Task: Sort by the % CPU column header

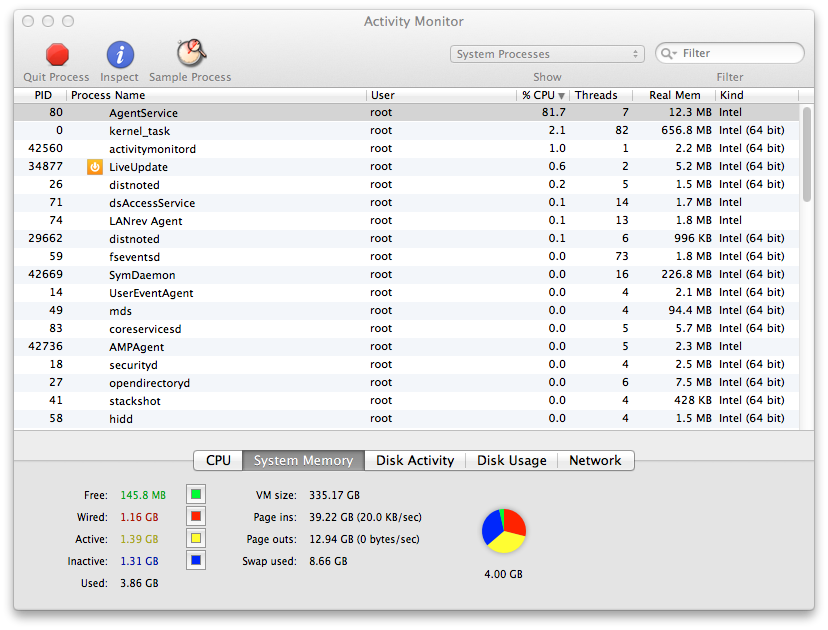Action: pos(543,95)
